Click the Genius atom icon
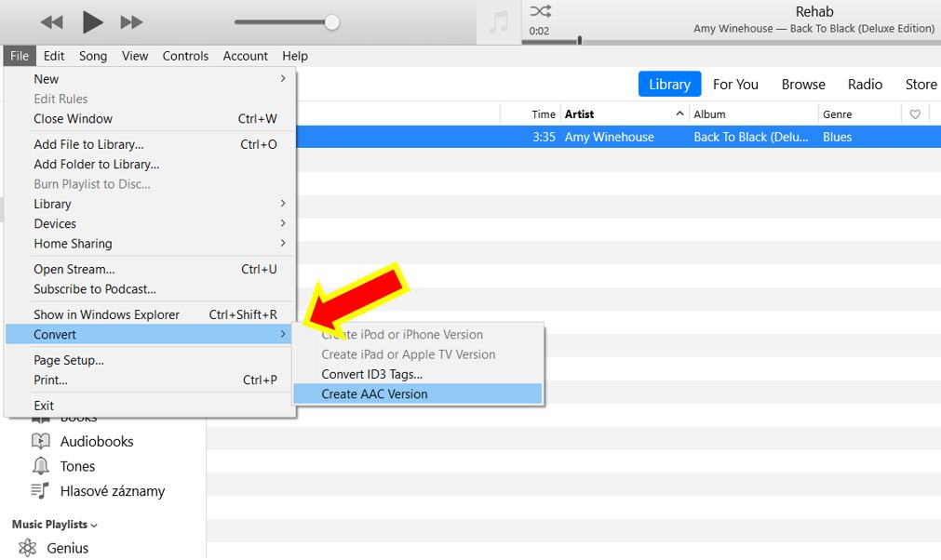Screen dimensions: 941x560 [27, 548]
